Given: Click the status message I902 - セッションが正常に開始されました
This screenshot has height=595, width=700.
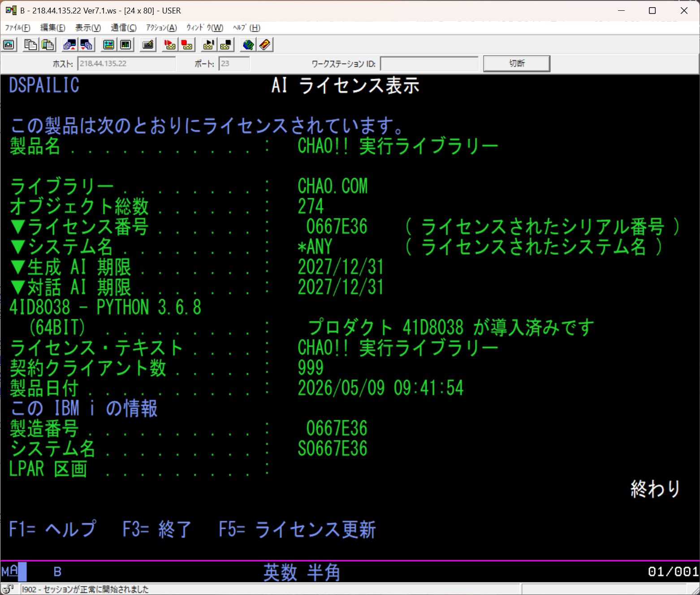Looking at the screenshot, I should [x=85, y=589].
